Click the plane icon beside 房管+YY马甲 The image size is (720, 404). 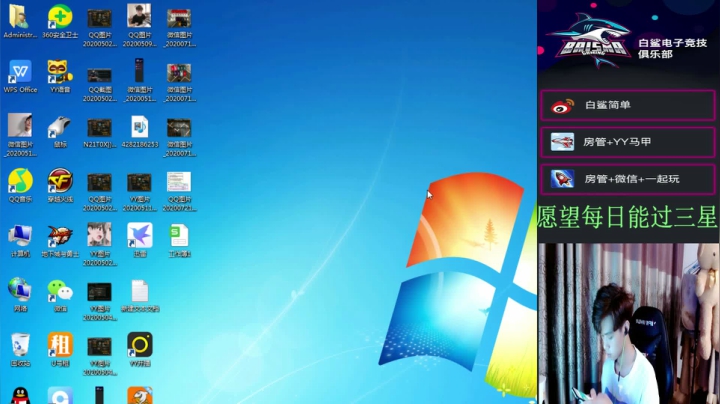pos(562,142)
